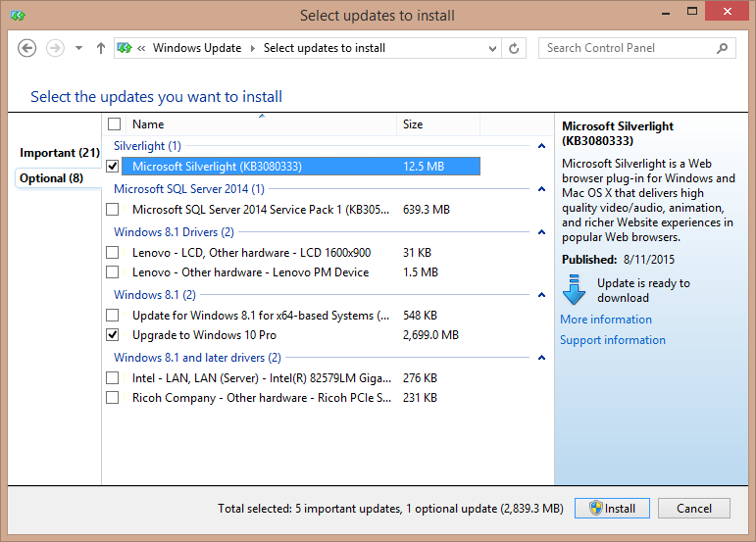Image resolution: width=756 pixels, height=542 pixels.
Task: Click the Install button
Action: click(x=612, y=509)
